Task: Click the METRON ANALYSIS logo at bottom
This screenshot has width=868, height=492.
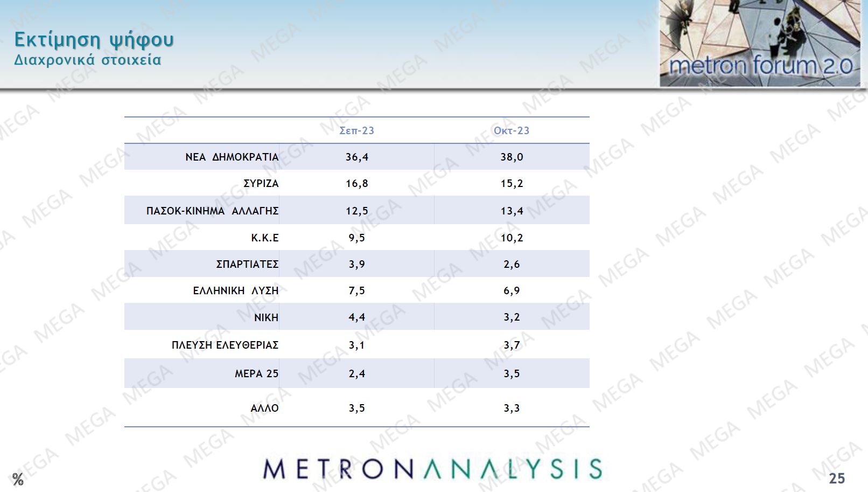Action: click(x=432, y=469)
